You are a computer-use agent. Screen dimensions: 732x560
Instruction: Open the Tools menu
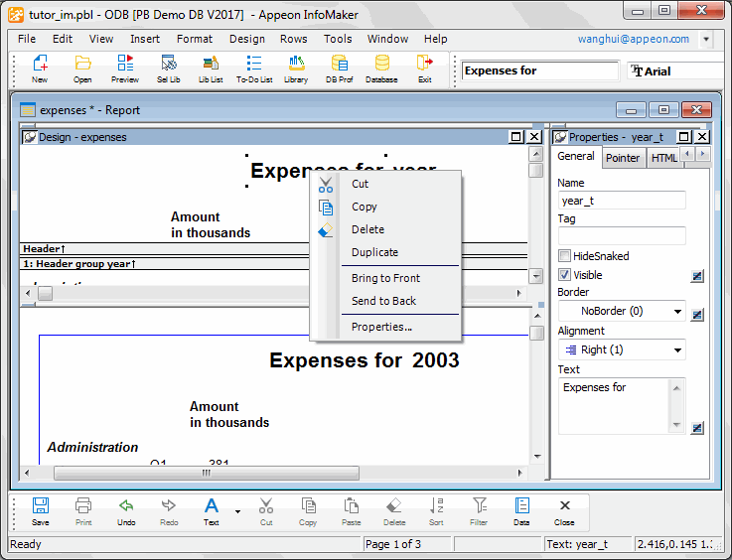[338, 39]
